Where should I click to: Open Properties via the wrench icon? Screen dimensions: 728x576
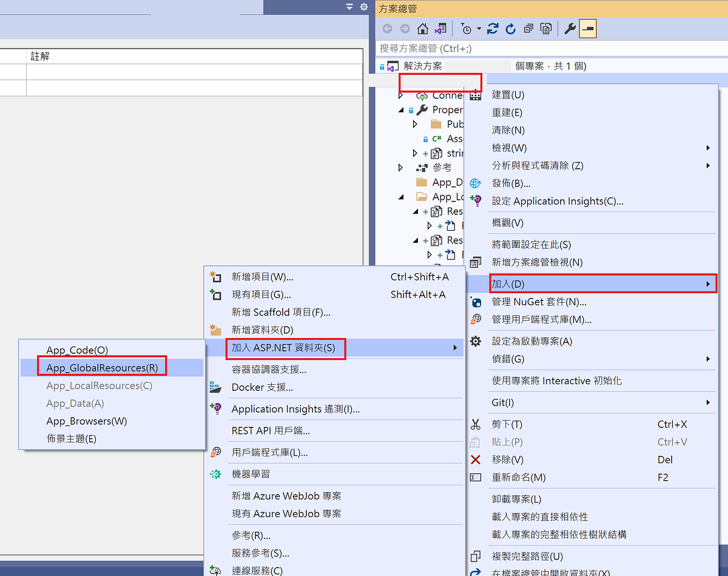[570, 28]
